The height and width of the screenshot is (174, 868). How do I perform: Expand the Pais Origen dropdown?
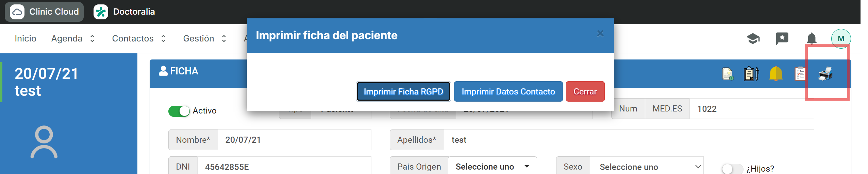pyautogui.click(x=492, y=167)
